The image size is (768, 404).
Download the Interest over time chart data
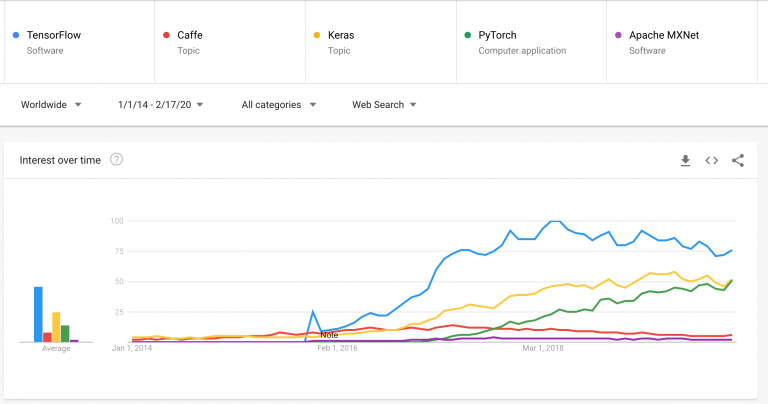click(685, 160)
